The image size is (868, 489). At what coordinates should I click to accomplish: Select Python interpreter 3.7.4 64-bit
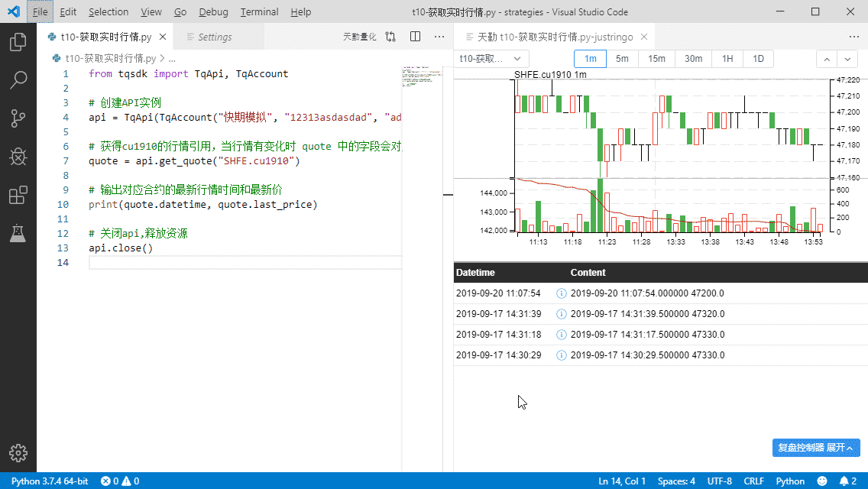[x=50, y=481]
